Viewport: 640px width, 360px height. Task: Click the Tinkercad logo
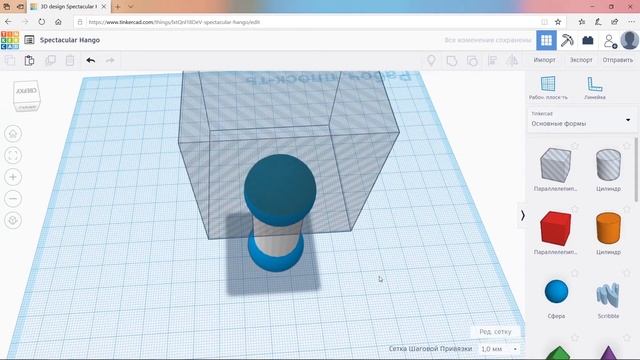coord(10,40)
